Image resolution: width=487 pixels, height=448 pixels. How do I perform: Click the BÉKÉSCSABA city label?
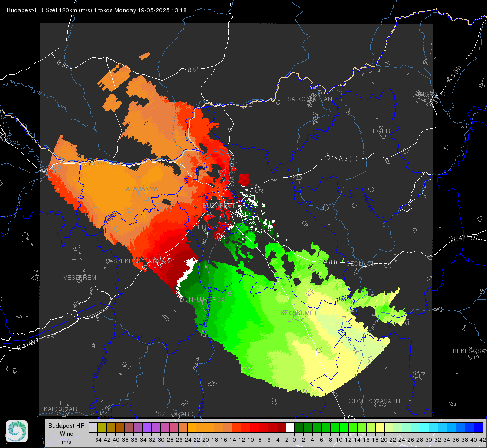[470, 351]
